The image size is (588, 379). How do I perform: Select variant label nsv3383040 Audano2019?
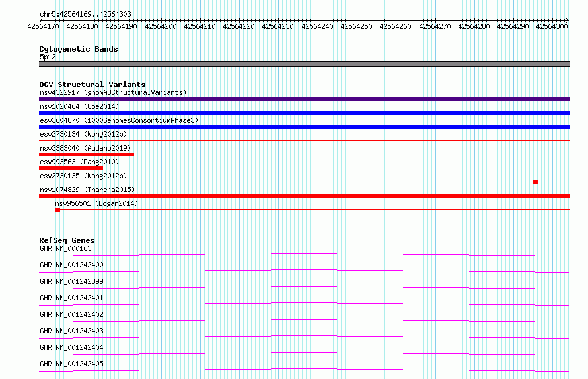click(x=85, y=148)
